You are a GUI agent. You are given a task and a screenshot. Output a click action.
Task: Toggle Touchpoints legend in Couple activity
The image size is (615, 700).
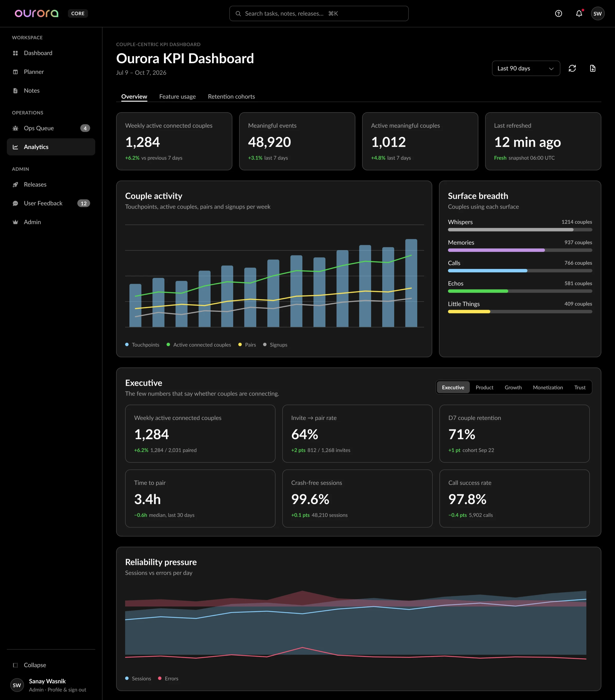pos(142,344)
